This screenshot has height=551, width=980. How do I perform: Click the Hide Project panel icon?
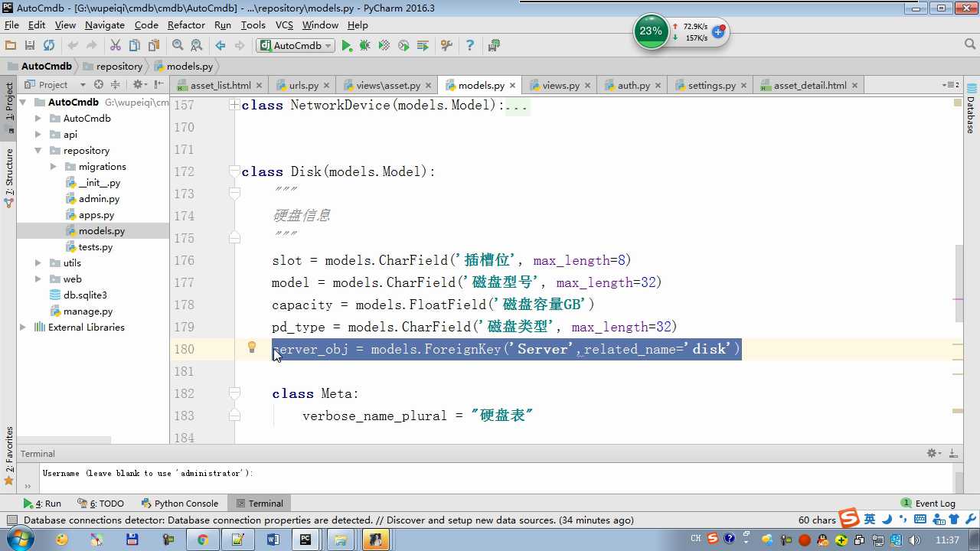tap(158, 85)
